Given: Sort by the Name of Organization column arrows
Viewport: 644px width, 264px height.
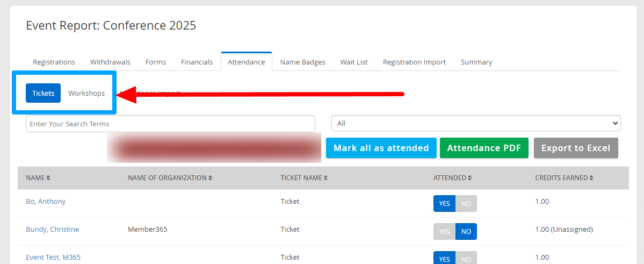Looking at the screenshot, I should (210, 178).
